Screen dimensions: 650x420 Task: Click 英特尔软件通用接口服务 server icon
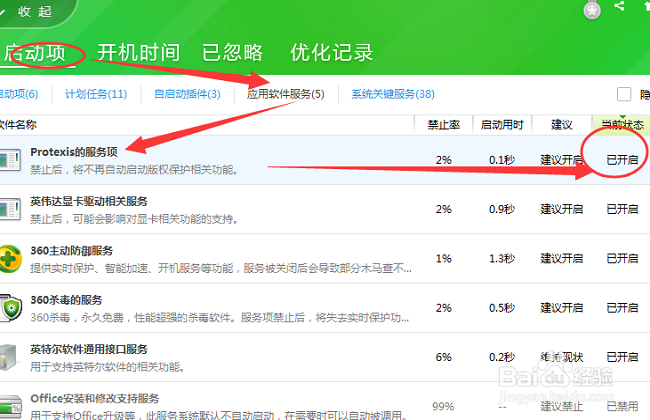[9, 357]
